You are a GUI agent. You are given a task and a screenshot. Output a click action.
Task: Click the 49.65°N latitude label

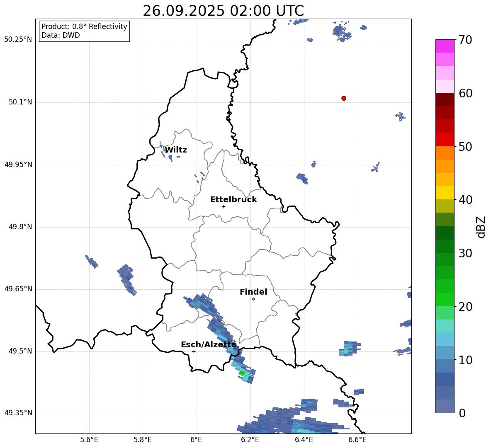pos(18,289)
